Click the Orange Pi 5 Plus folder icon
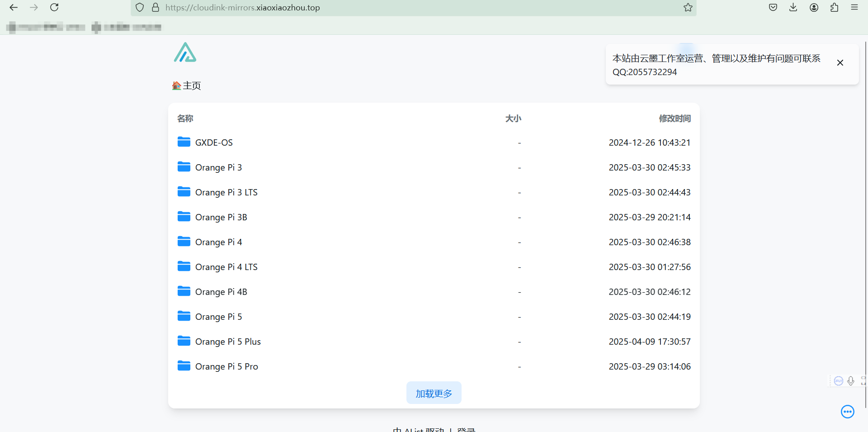 coord(184,341)
